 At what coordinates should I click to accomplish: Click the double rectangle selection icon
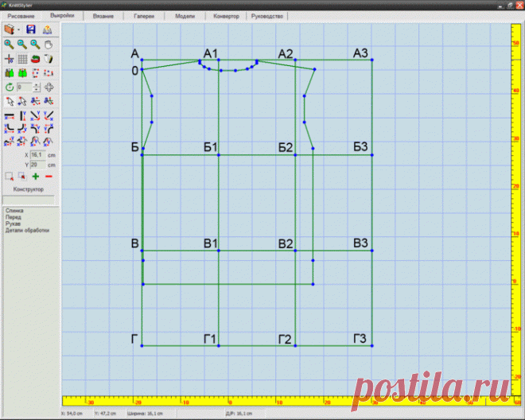click(22, 176)
